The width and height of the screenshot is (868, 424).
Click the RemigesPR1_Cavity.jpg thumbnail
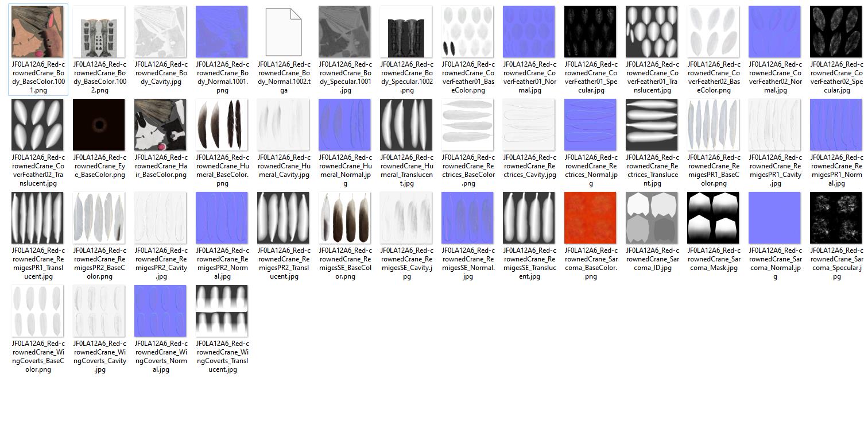(775, 125)
